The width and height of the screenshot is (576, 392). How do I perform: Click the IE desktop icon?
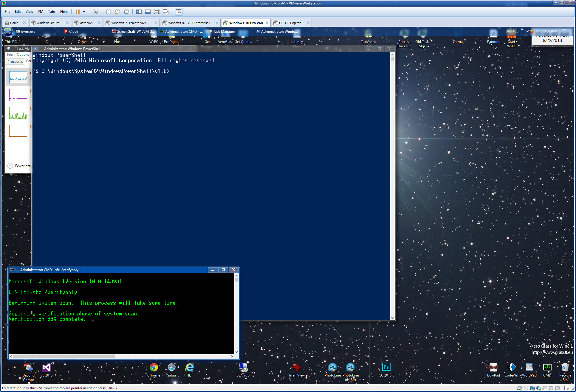(x=189, y=370)
